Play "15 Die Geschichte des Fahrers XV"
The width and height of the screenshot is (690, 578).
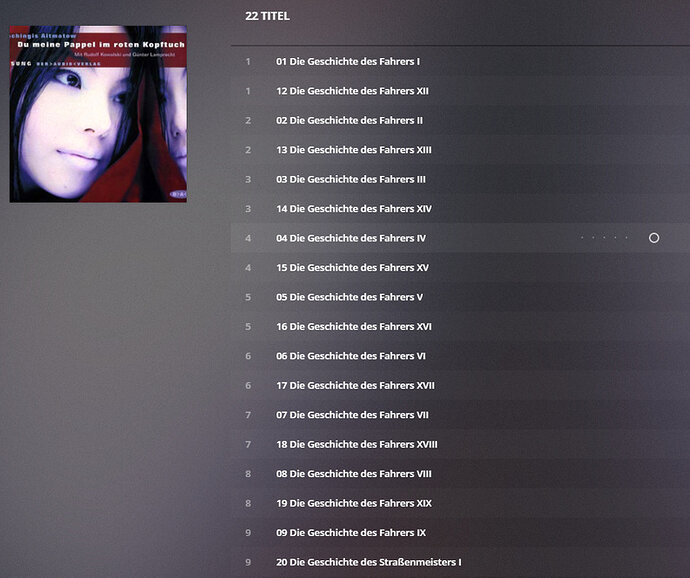coord(352,268)
